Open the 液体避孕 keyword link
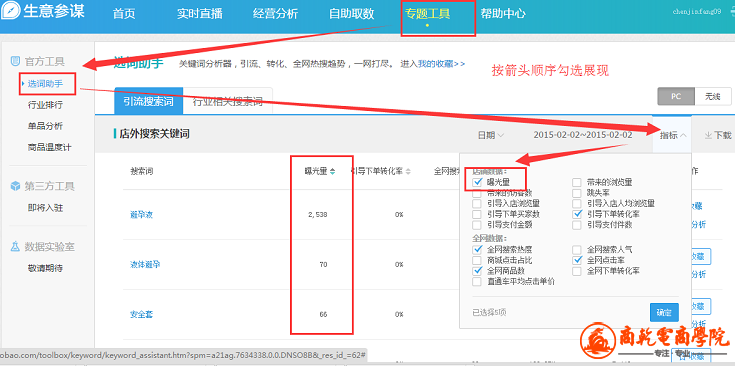This screenshot has width=735, height=366. (145, 264)
